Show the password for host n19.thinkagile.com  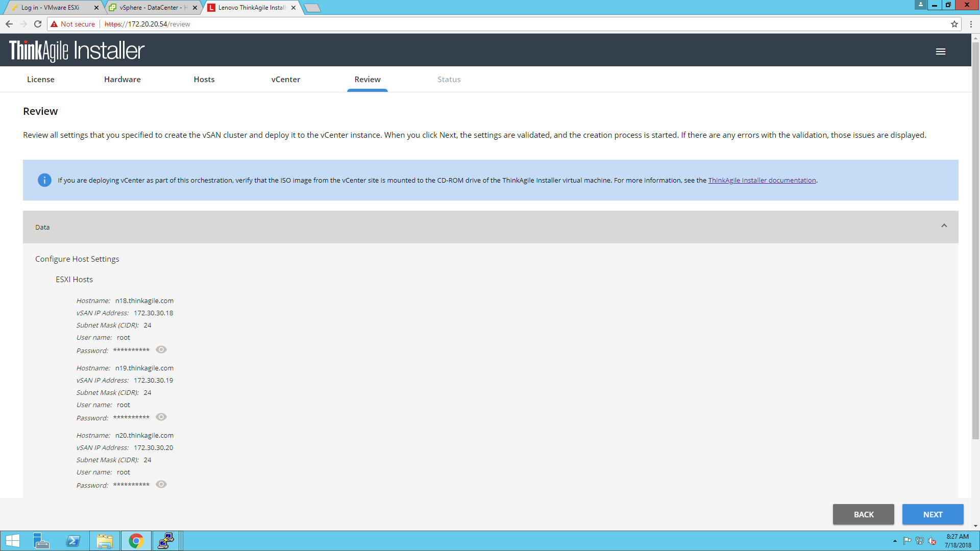(161, 417)
